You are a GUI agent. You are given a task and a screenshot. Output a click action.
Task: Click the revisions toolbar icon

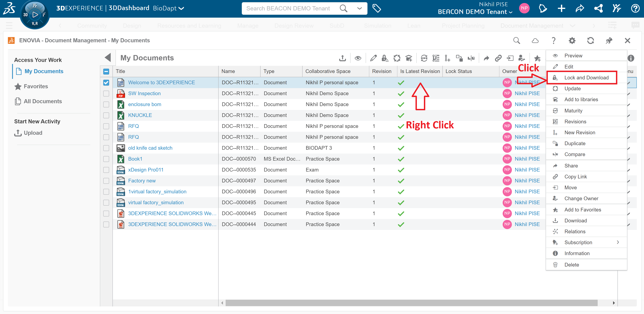point(436,58)
